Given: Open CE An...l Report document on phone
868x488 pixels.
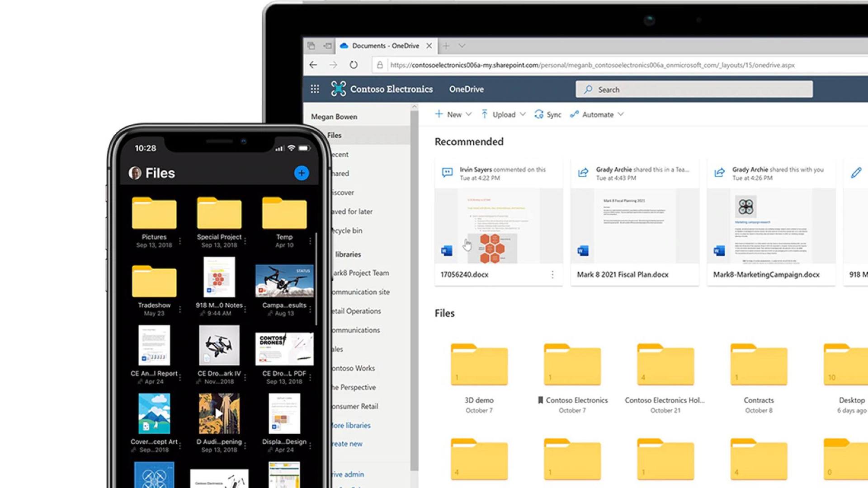Looking at the screenshot, I should click(154, 345).
